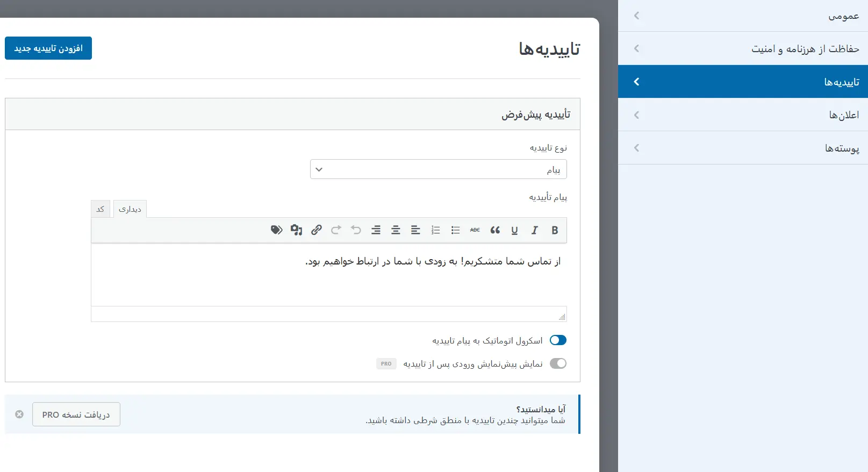Apply strikethrough with the ABC icon
This screenshot has height=472, width=868.
tap(475, 230)
